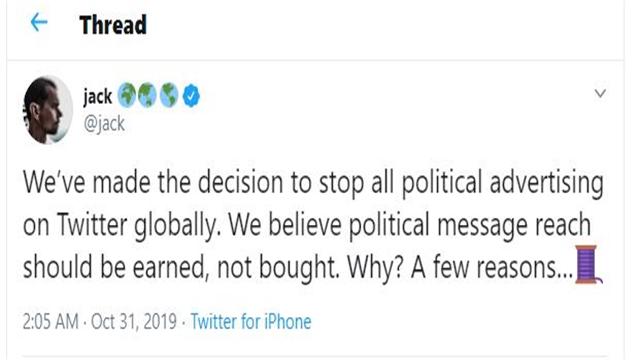Click the first globe emoji after jack
The width and height of the screenshot is (640, 360).
coord(127,96)
